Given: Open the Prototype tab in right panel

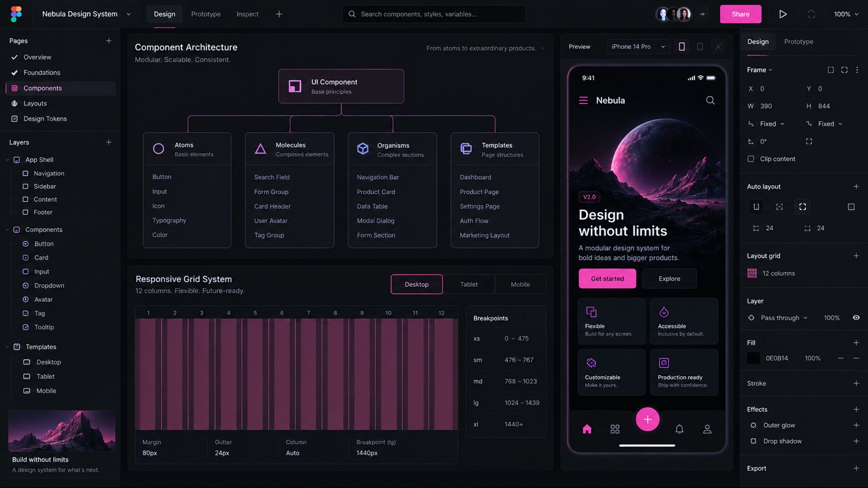Looking at the screenshot, I should point(798,41).
